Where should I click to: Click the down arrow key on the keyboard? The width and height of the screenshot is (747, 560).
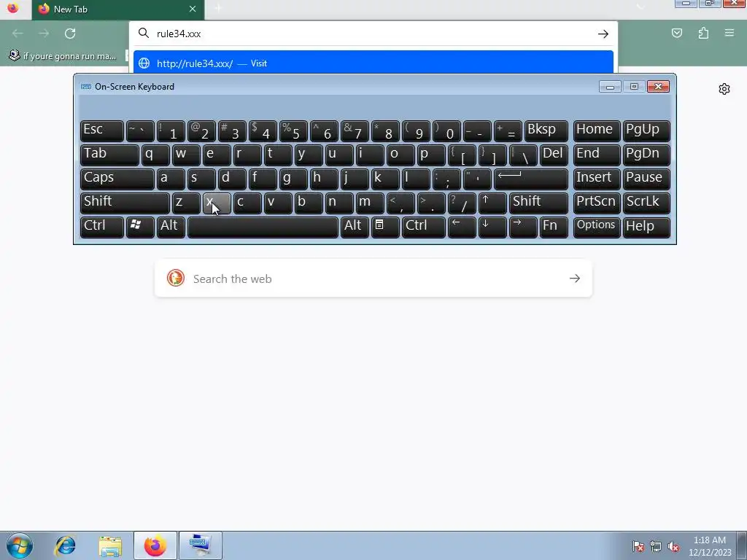(492, 227)
